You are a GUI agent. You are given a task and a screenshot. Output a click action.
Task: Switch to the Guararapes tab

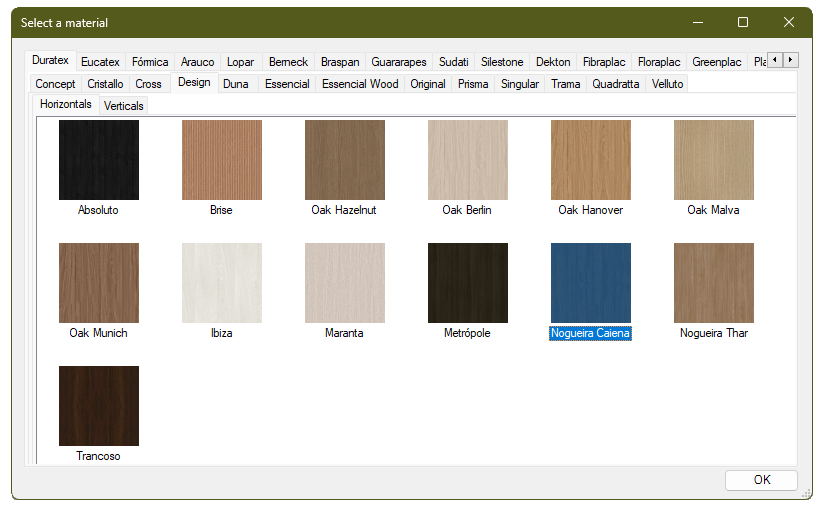pos(399,62)
